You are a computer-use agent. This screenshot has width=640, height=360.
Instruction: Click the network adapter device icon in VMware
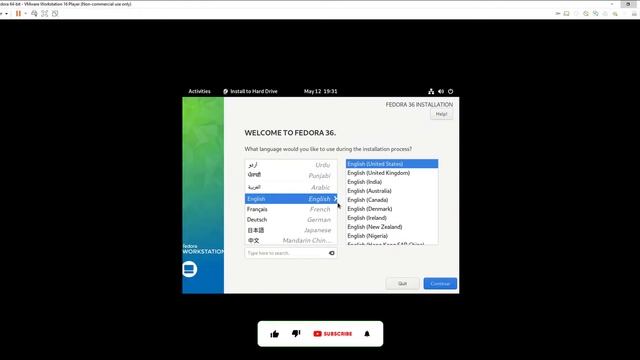tap(596, 13)
